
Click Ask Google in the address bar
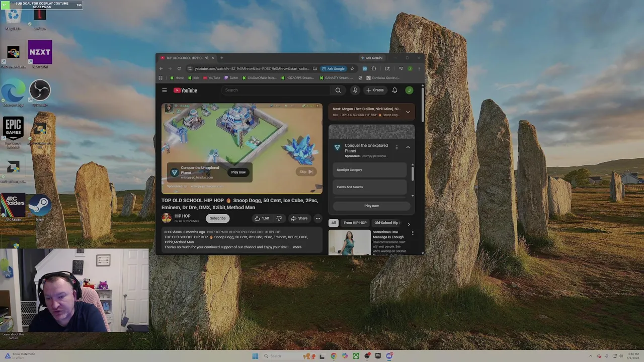pos(334,69)
